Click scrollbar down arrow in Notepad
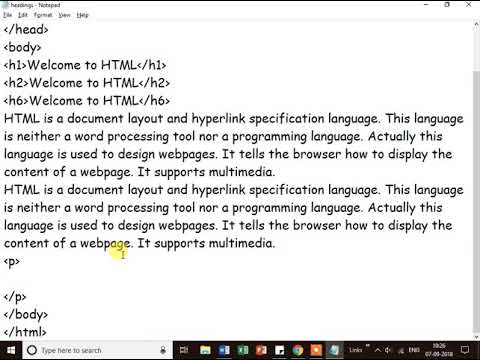This screenshot has width=480, height=360. click(476, 337)
